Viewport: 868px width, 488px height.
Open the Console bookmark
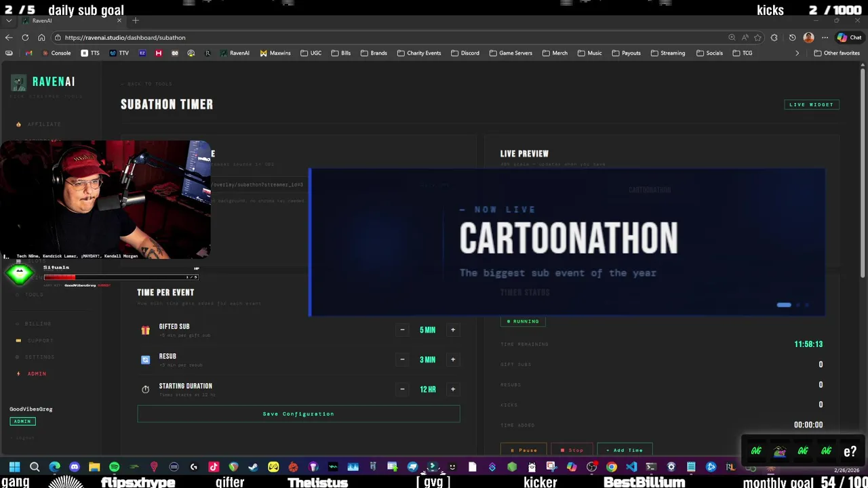click(x=56, y=53)
